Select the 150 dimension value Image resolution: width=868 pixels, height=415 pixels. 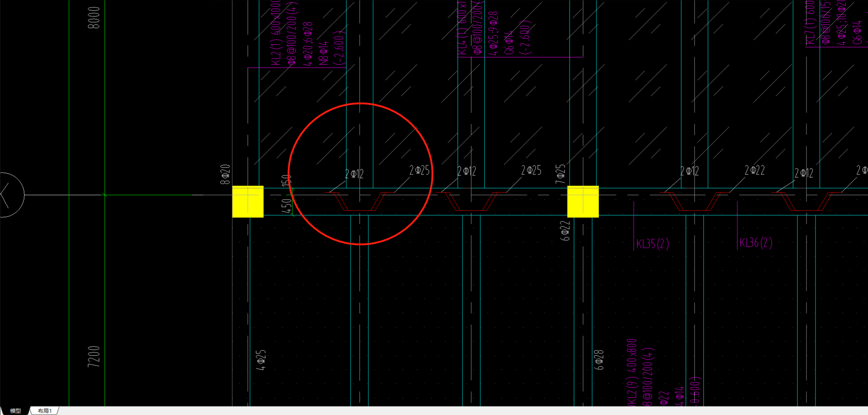(x=286, y=181)
